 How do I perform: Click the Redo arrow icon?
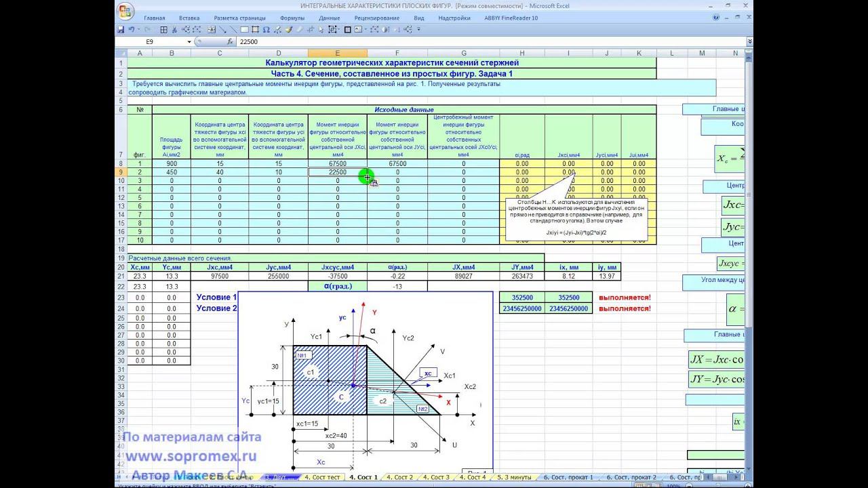146,30
